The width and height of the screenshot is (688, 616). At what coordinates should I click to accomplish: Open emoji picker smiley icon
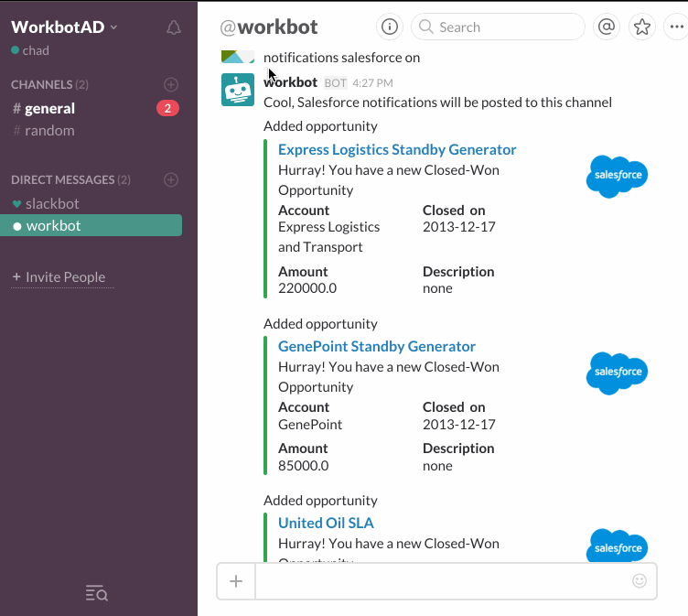tap(640, 581)
